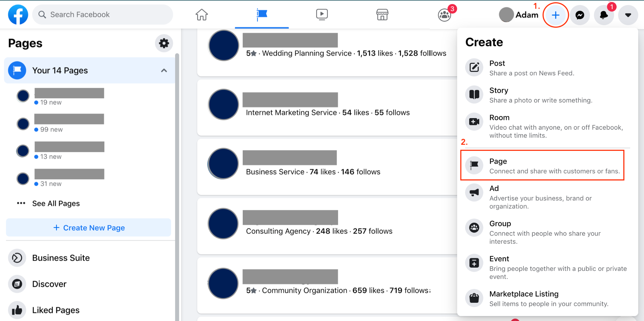This screenshot has width=644, height=321.
Task: Click the Create New Page button
Action: [89, 228]
